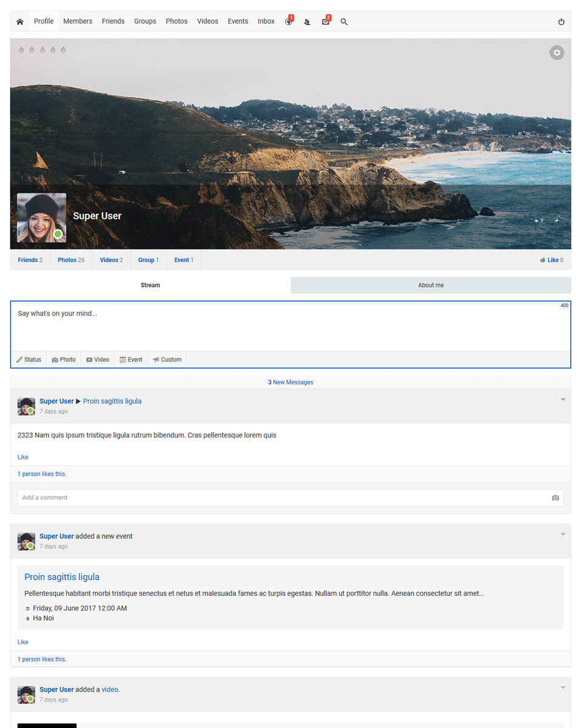Click the camera icon in comment box
Image resolution: width=582 pixels, height=728 pixels.
555,498
